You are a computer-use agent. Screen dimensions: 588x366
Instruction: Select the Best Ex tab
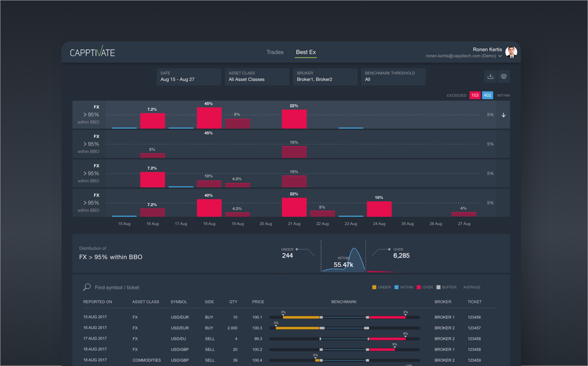(306, 52)
